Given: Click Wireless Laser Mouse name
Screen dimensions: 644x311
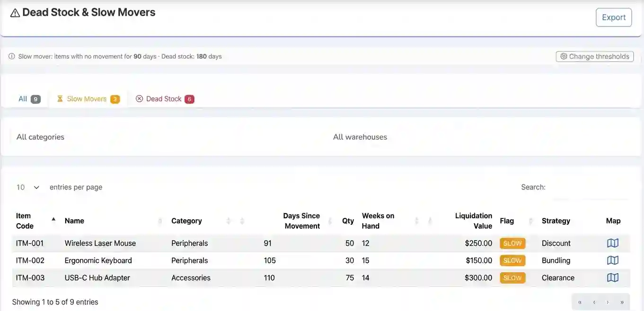Looking at the screenshot, I should tap(100, 243).
